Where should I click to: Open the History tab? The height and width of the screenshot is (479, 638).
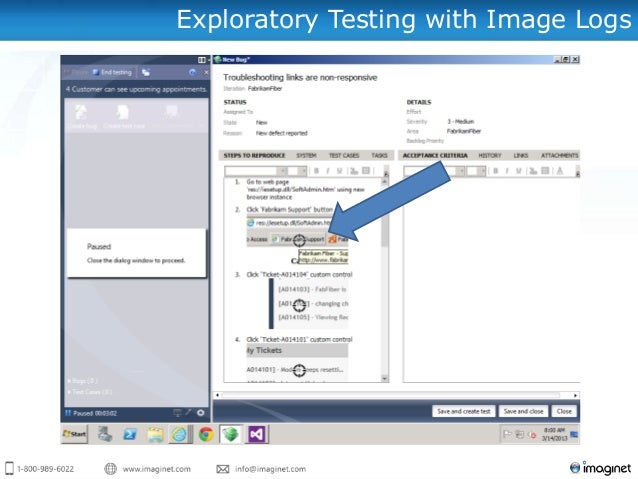click(x=490, y=155)
